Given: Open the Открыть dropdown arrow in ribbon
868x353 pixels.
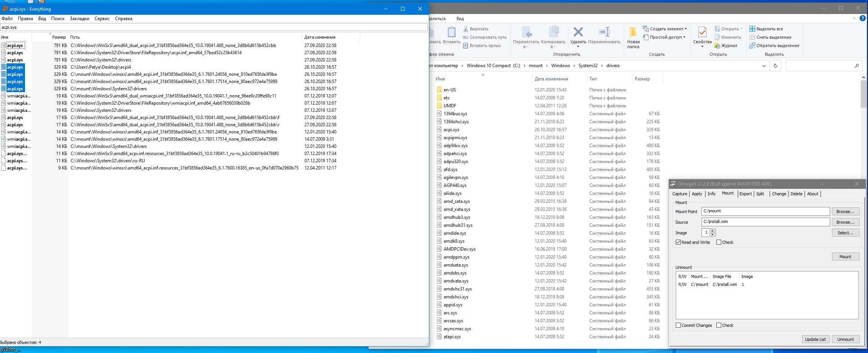Looking at the screenshot, I should pos(742,29).
